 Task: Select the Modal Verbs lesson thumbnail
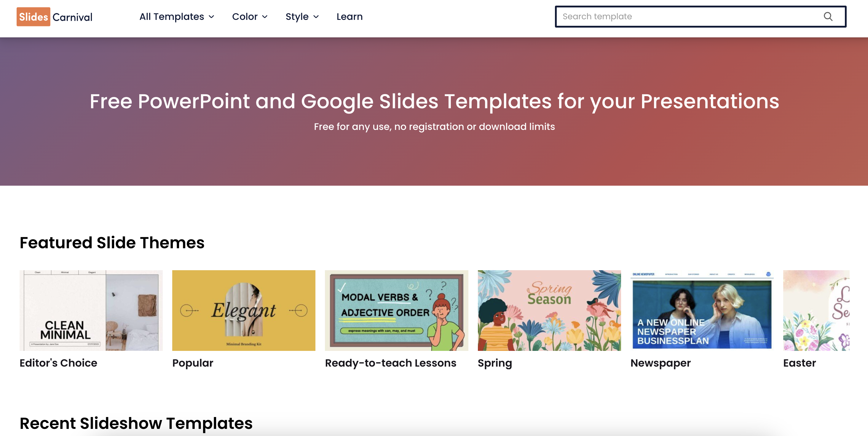pos(396,310)
